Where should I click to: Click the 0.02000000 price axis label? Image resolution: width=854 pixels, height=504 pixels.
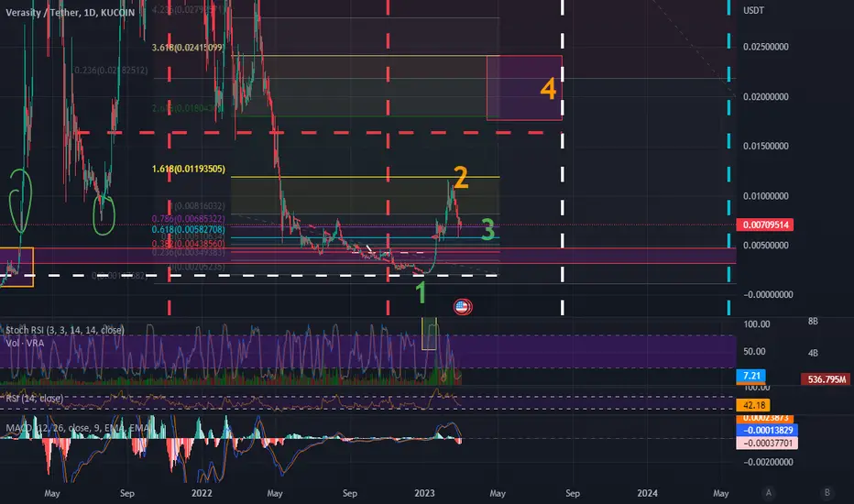click(766, 97)
